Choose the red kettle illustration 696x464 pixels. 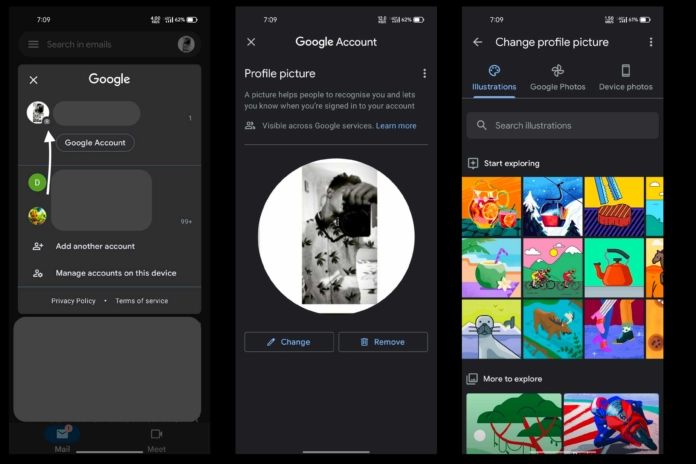tap(613, 267)
